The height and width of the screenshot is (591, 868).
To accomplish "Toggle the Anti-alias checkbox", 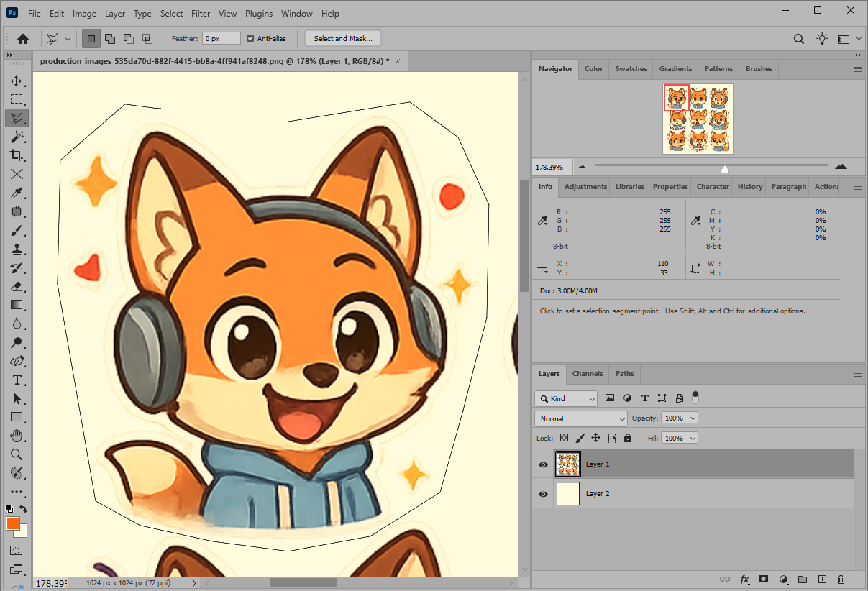I will 250,39.
